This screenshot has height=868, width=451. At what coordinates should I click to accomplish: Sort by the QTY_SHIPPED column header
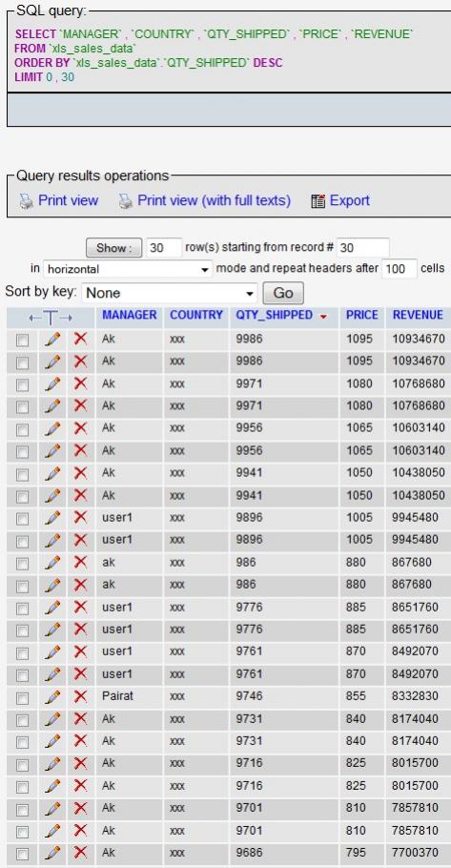point(274,315)
